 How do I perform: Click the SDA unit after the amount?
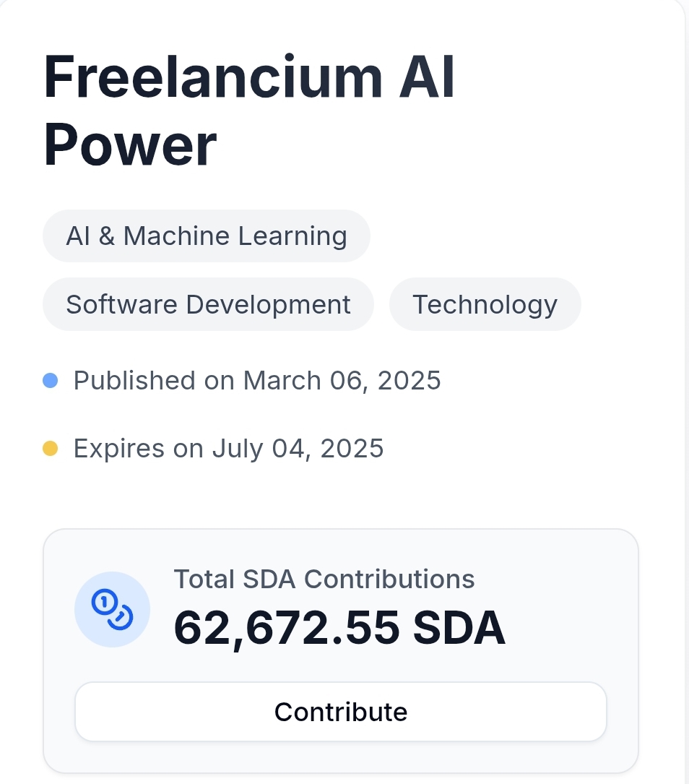coord(459,627)
